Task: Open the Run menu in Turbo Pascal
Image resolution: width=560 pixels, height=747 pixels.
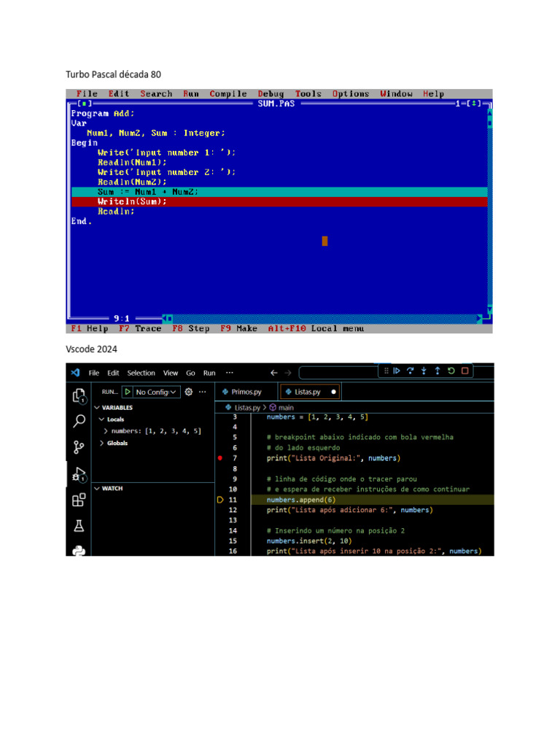Action: coord(191,94)
